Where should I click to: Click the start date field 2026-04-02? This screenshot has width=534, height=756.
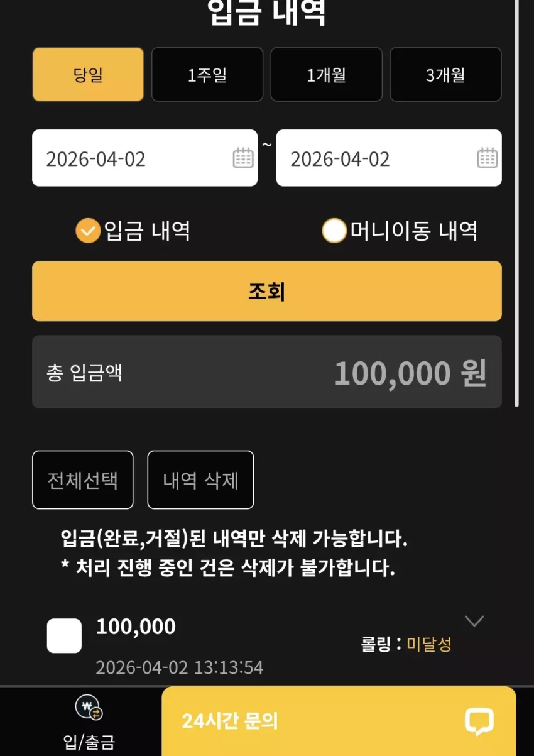coord(144,158)
